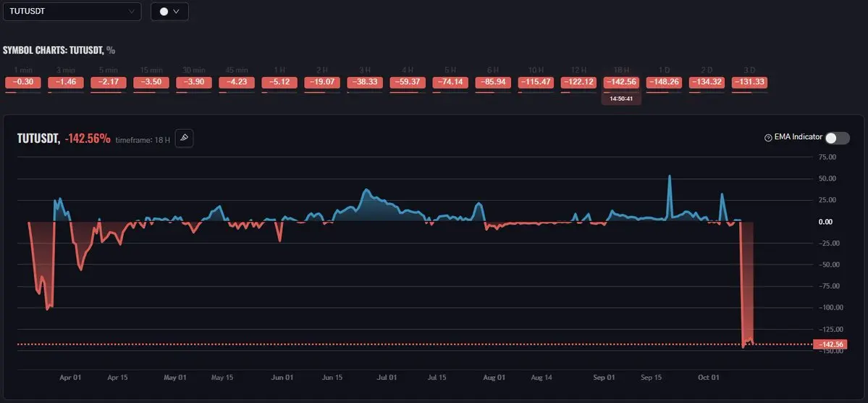Toggle the EMA Indicator switch
868x403 pixels.
coord(837,138)
